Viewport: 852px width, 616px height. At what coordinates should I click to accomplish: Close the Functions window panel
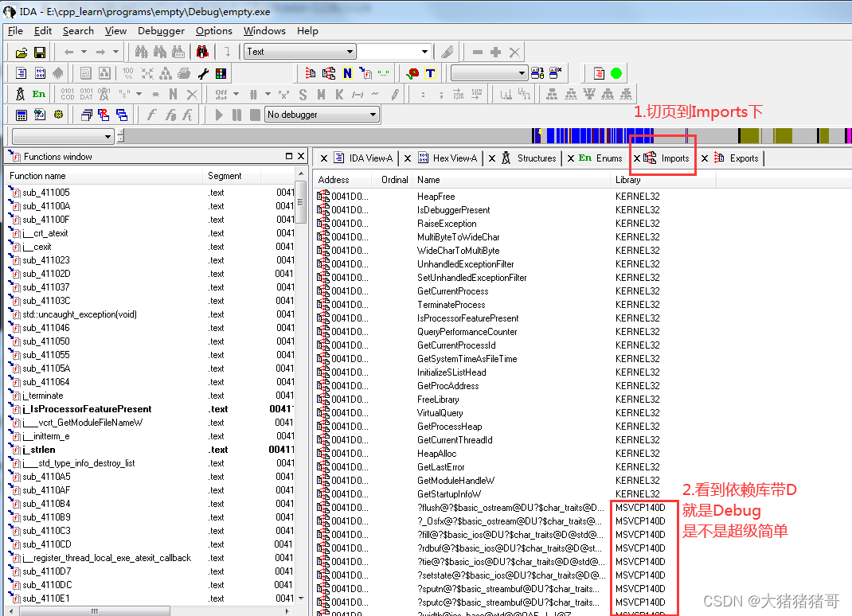click(x=301, y=156)
